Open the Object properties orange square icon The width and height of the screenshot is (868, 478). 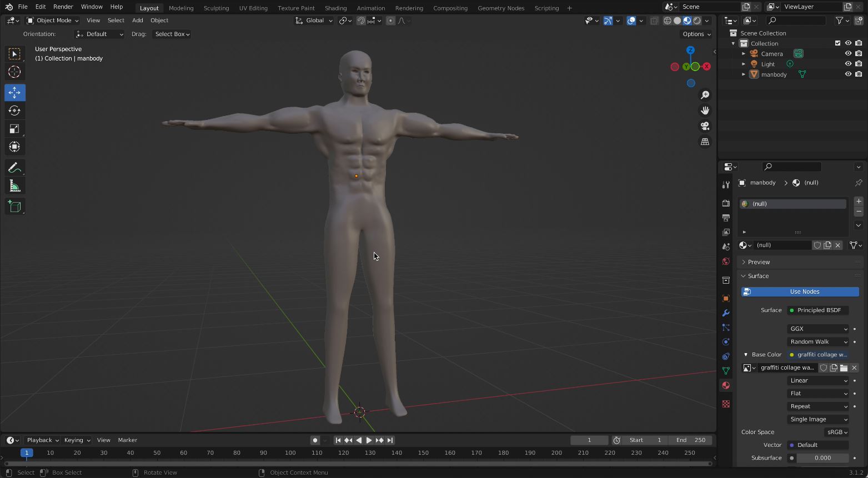coord(726,299)
